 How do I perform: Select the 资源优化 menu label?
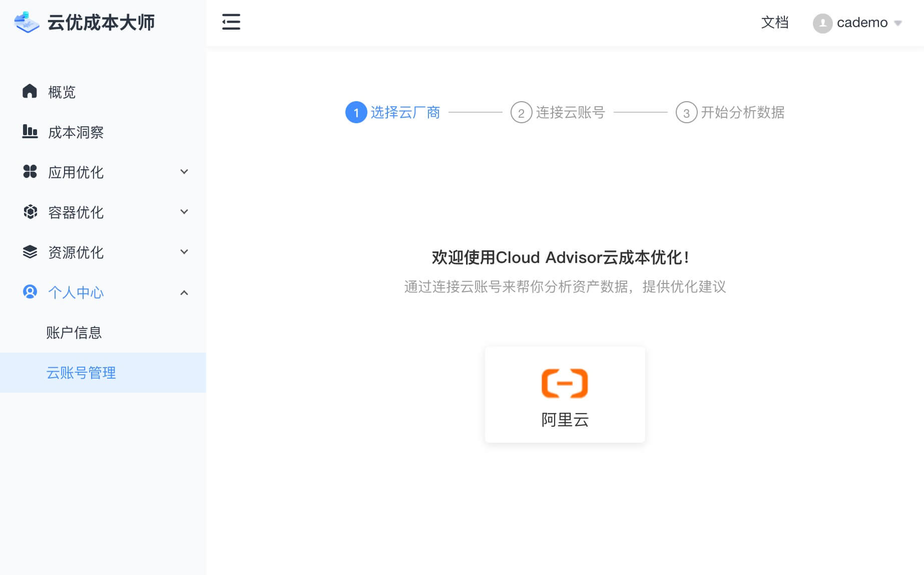[x=76, y=252]
